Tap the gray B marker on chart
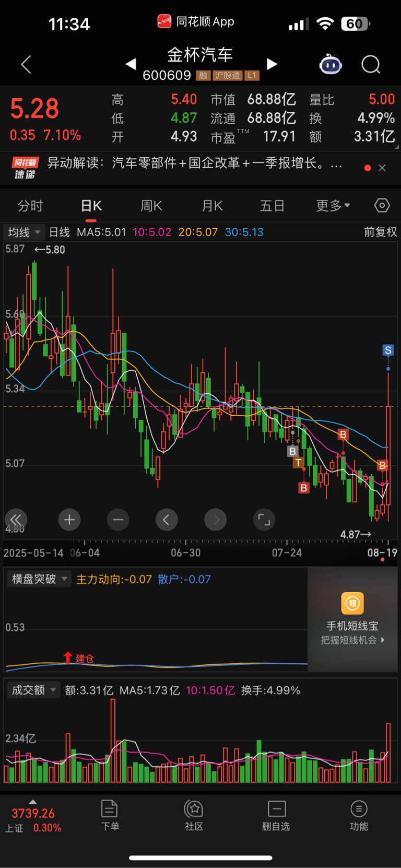The height and width of the screenshot is (868, 401). tap(292, 451)
